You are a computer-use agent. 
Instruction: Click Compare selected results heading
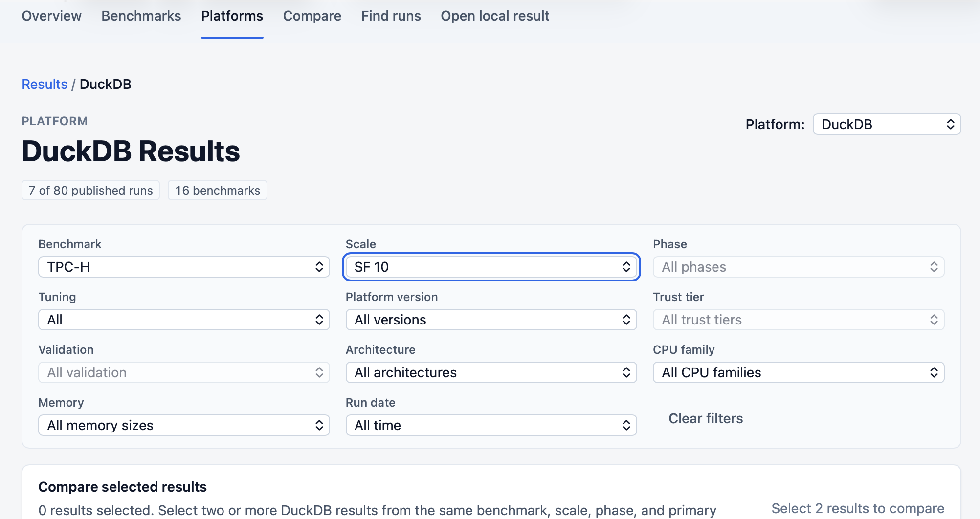[123, 487]
